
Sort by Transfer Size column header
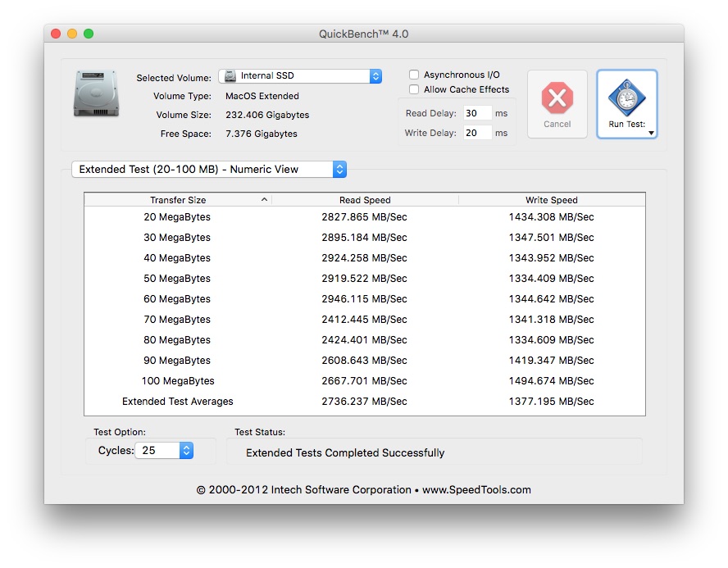[178, 200]
